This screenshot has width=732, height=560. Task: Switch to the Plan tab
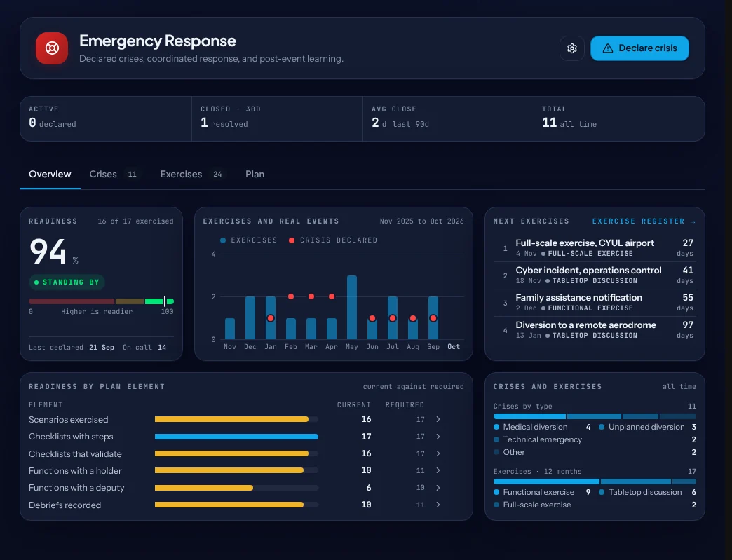[255, 174]
